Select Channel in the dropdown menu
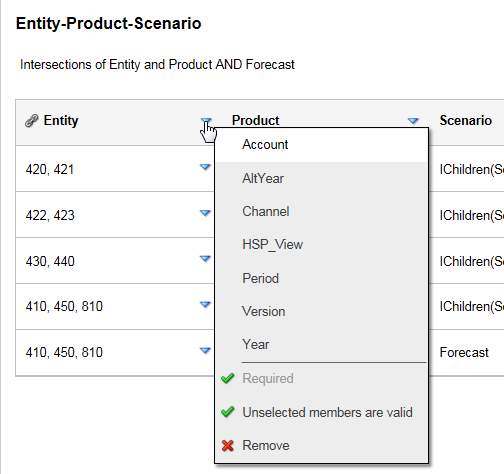 point(321,211)
